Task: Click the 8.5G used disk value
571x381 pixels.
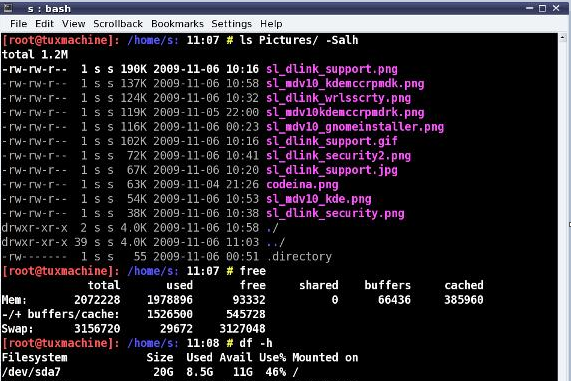Action: 200,372
